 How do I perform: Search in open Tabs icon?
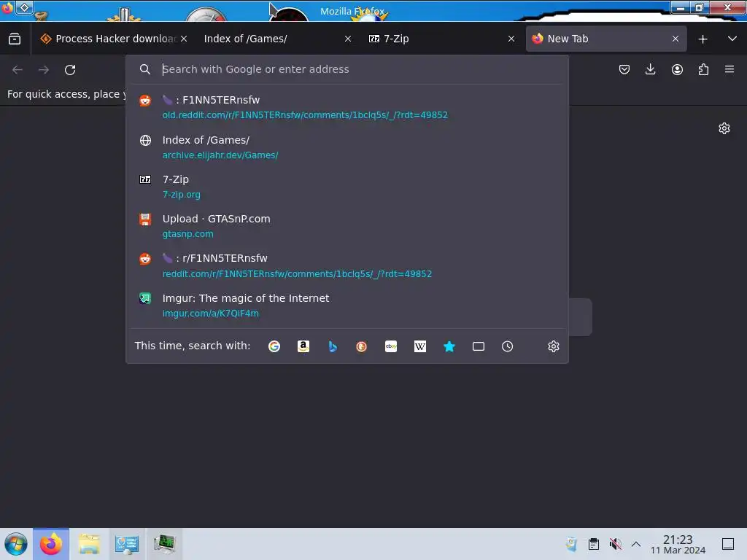click(479, 346)
